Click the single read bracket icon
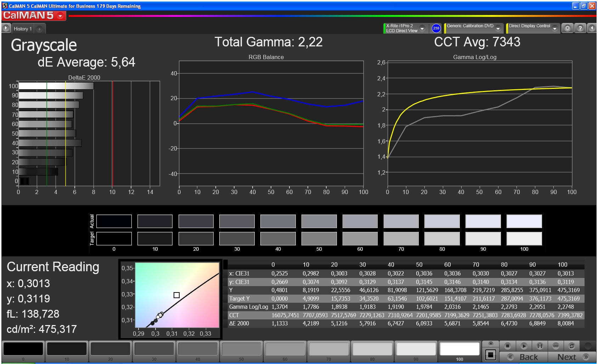This screenshot has width=598, height=364. pyautogui.click(x=540, y=346)
